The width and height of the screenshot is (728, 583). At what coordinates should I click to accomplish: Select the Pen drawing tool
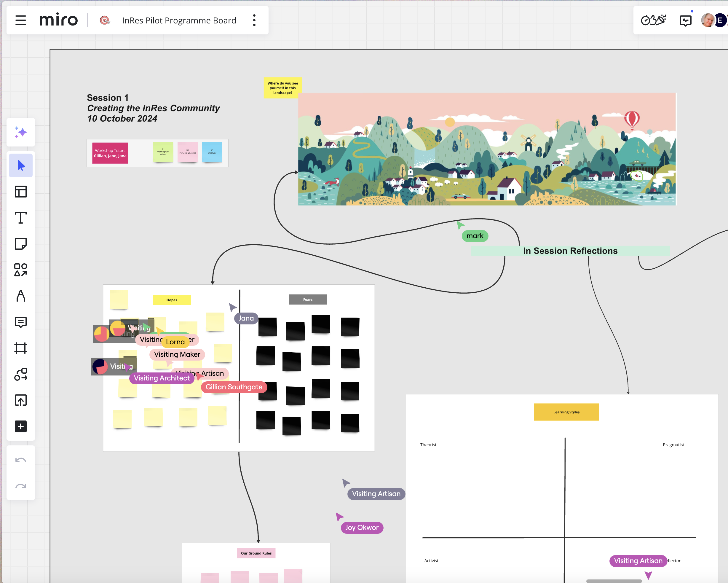click(20, 296)
